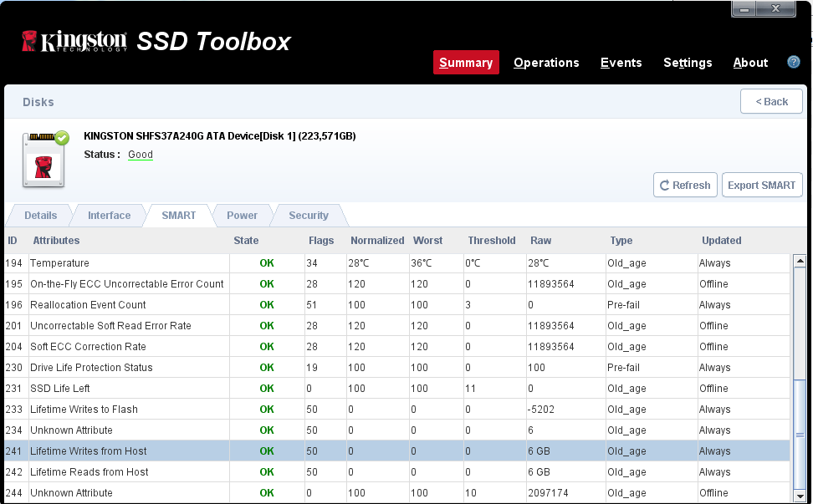The image size is (813, 504).
Task: Open the Operations menu
Action: point(546,63)
